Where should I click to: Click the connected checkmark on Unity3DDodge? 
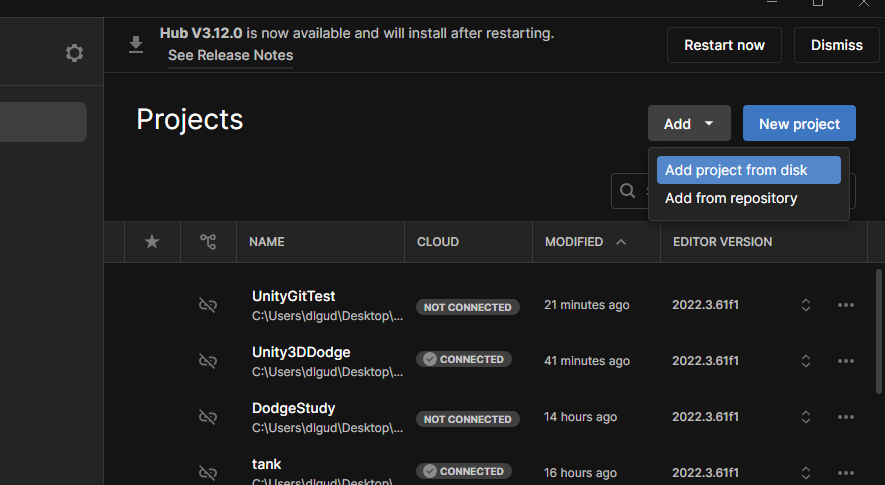click(x=430, y=359)
